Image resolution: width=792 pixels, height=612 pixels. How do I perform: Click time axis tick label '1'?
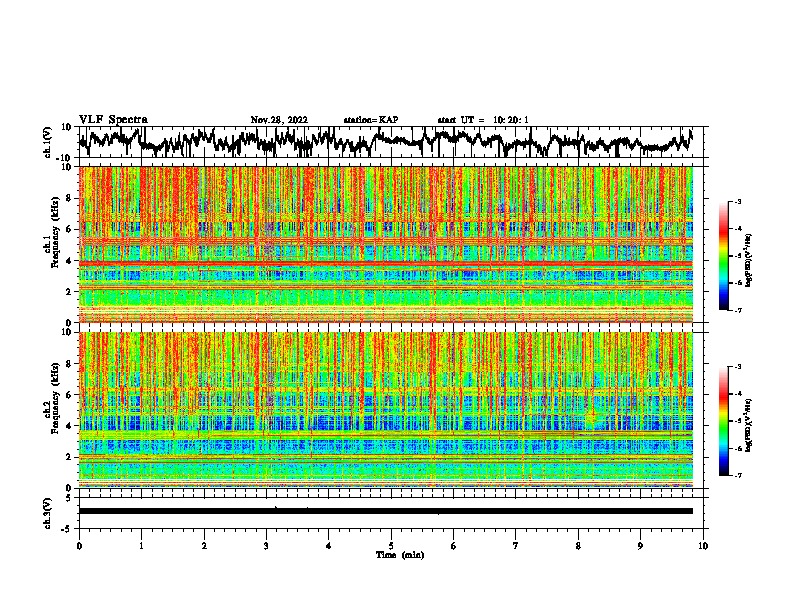pos(141,546)
